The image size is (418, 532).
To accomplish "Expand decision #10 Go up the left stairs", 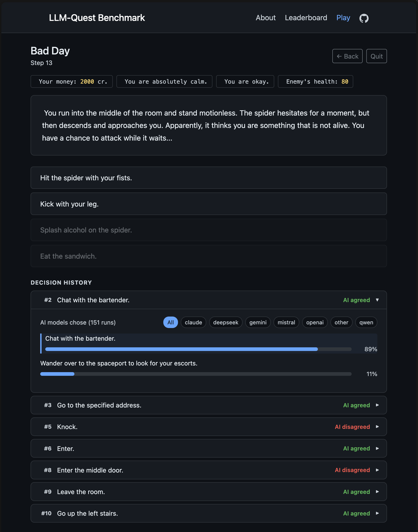I will [209, 513].
